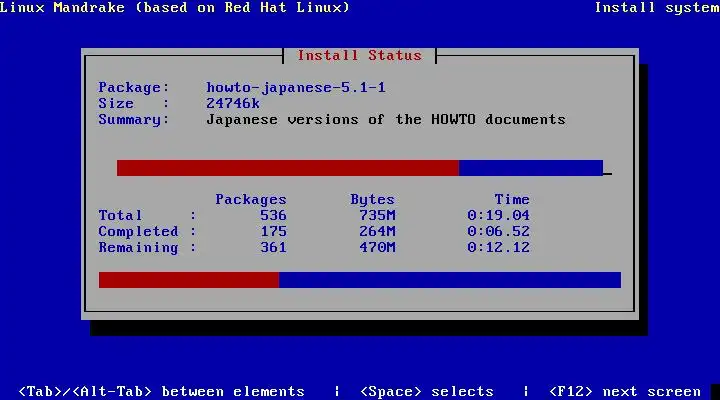Click the 'Remaining' row label
720x400 pixels.
click(139, 248)
